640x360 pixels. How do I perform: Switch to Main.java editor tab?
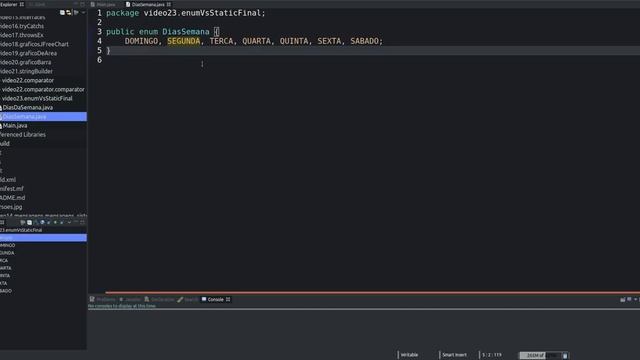pos(103,4)
